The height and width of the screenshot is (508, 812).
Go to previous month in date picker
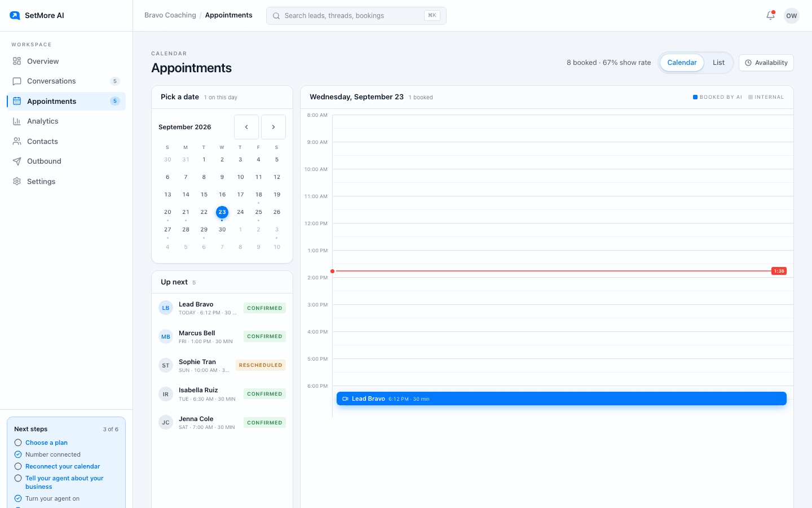(246, 127)
